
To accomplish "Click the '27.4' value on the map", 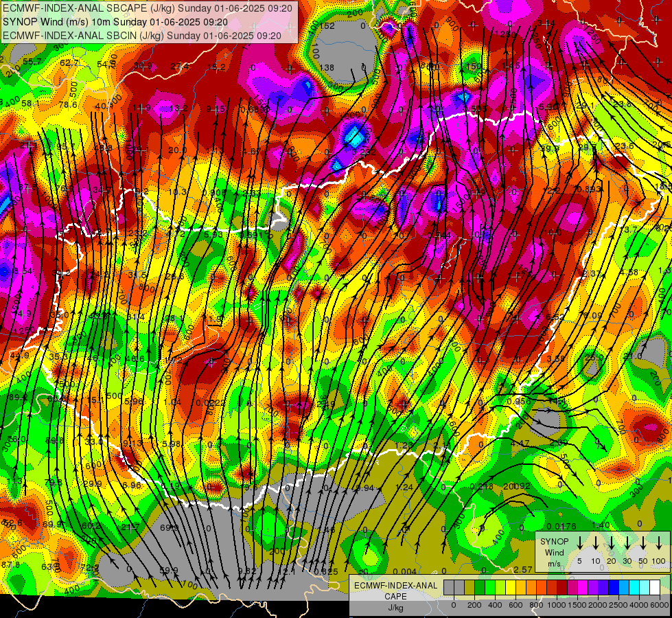I will pos(180,66).
